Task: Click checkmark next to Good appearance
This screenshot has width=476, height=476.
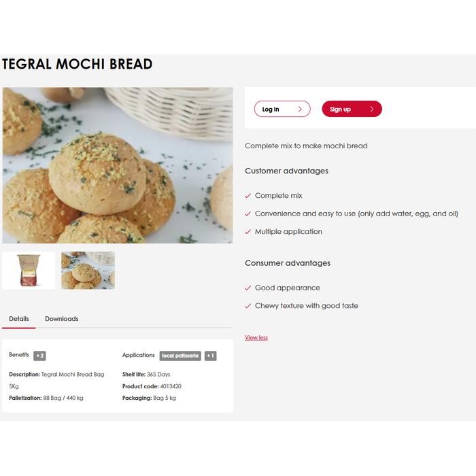Action: click(248, 288)
